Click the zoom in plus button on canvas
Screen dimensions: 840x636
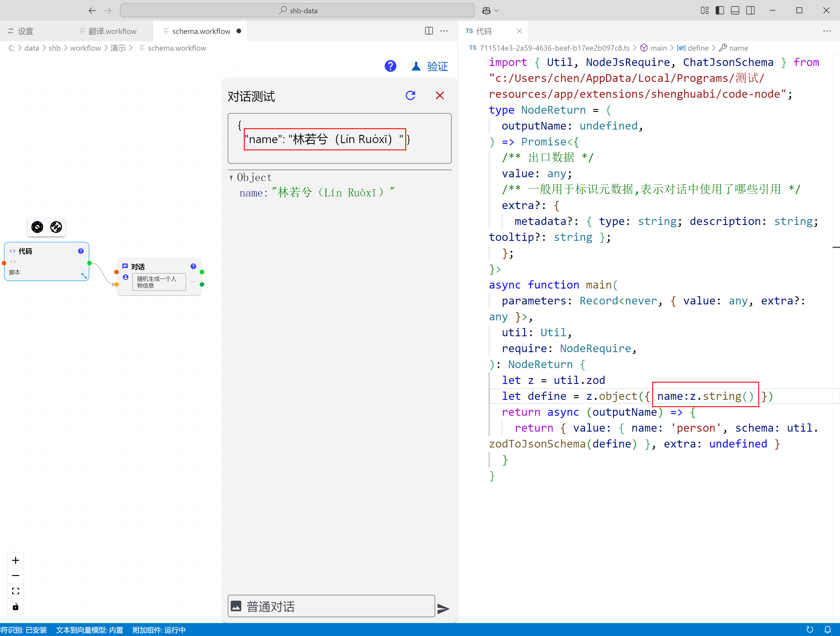pos(16,561)
